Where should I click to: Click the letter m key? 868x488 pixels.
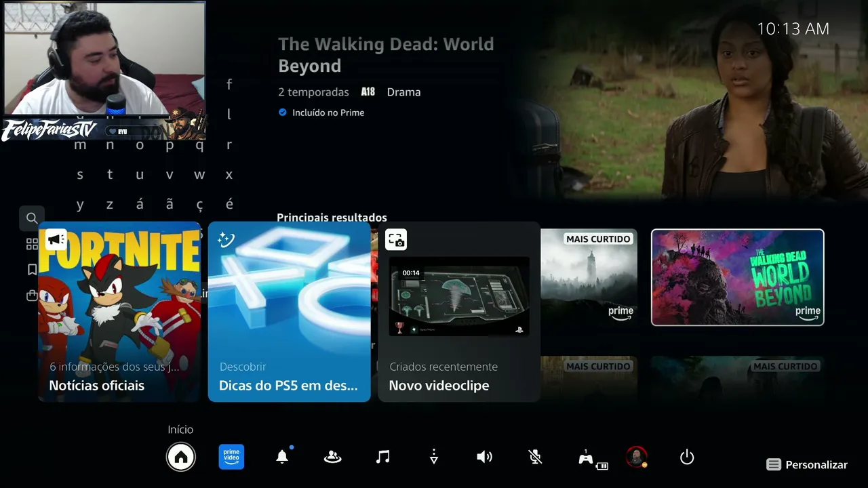tap(80, 145)
